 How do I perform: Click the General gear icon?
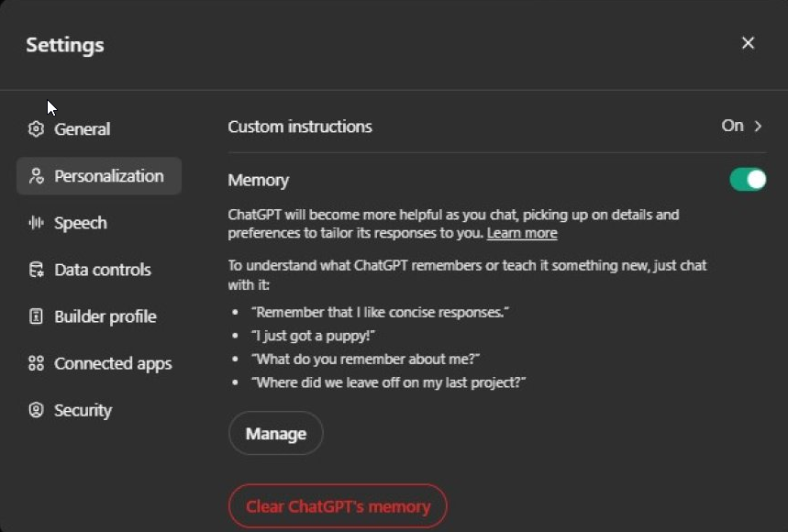pyautogui.click(x=36, y=129)
